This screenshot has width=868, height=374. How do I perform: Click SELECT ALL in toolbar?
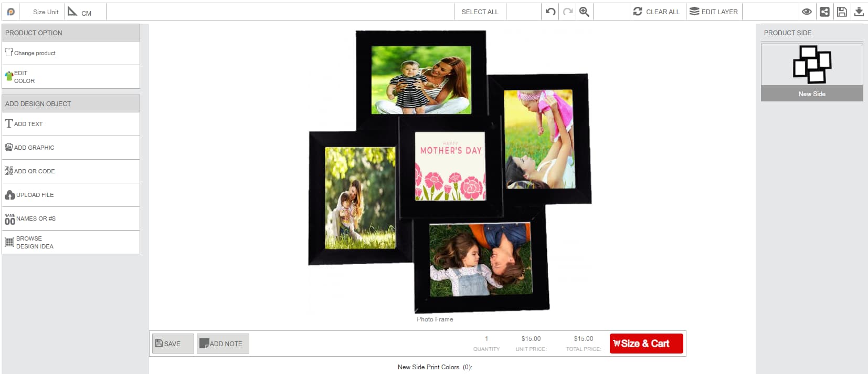click(480, 12)
